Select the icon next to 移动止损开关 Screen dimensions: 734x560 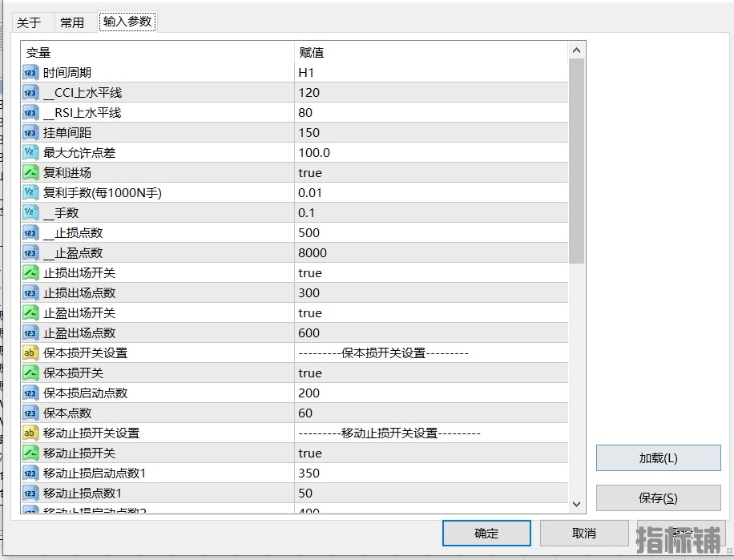point(30,453)
